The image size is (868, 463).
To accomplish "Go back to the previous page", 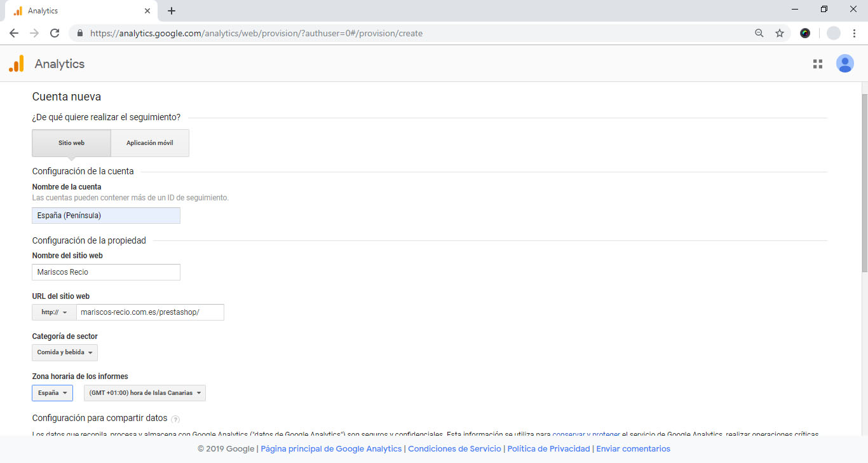I will [x=14, y=33].
